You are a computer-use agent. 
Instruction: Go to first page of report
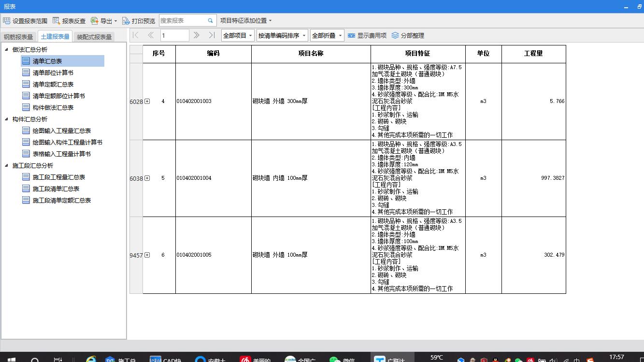click(x=136, y=35)
